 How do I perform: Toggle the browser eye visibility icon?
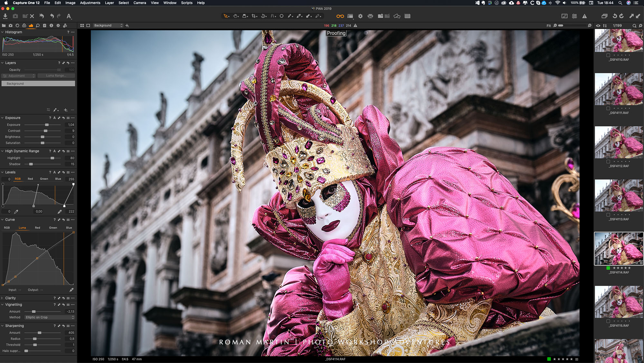598,25
